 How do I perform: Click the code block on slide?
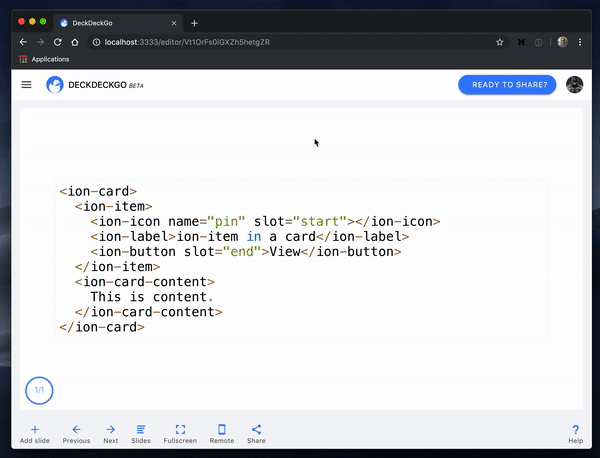click(302, 259)
